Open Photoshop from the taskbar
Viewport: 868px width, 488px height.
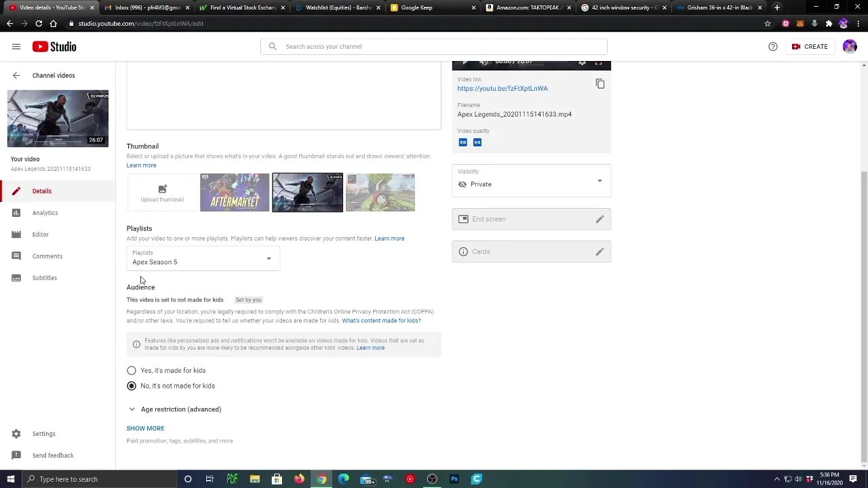click(x=454, y=479)
